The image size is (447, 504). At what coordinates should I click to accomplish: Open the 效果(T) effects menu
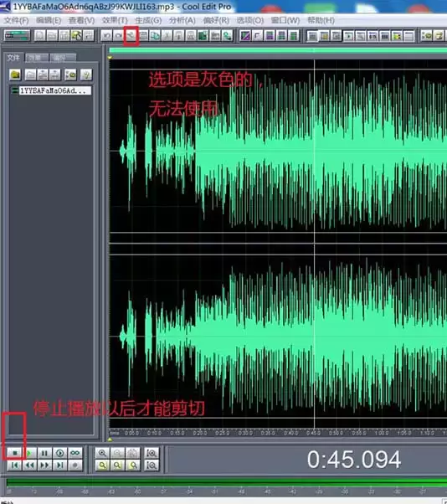pyautogui.click(x=115, y=20)
